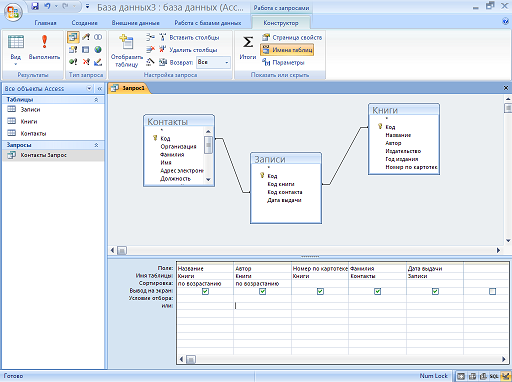
Task: Toggle display checkbox under Фамилия column
Action: [378, 291]
